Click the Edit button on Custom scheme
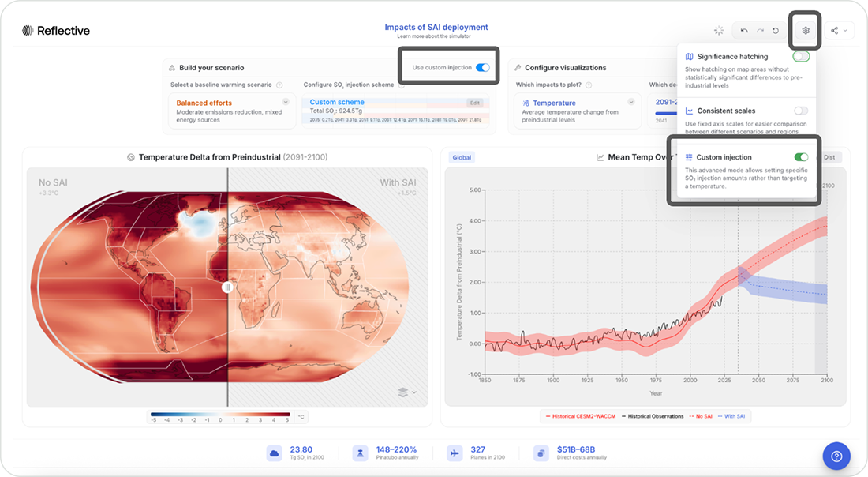This screenshot has width=868, height=477. point(474,103)
